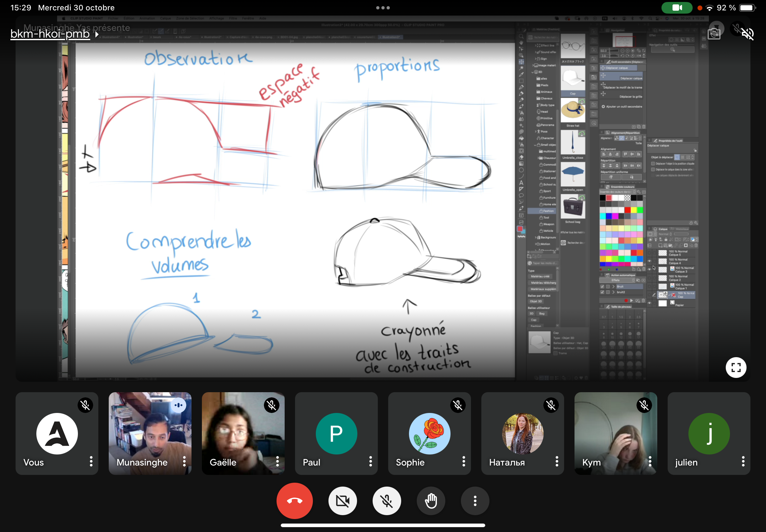
Task: Open Sophie's tile three-dot menu
Action: coord(463,462)
